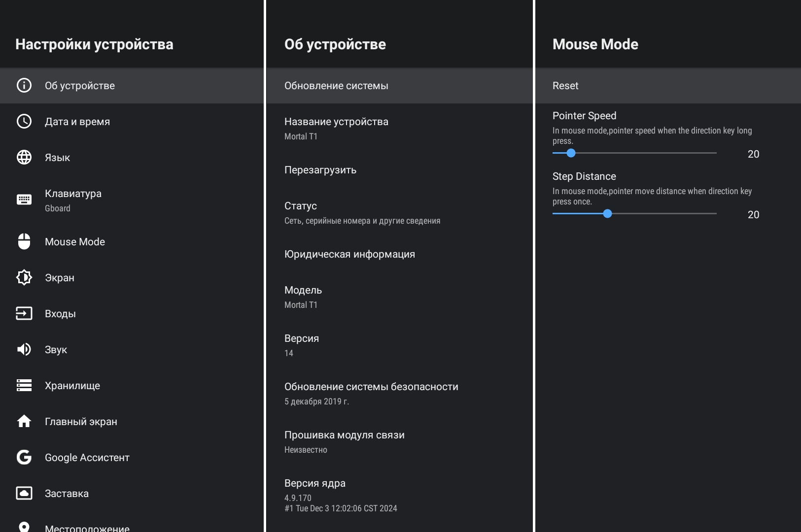Click the input icon next to Входы
Image resolution: width=801 pixels, height=532 pixels.
coord(24,313)
